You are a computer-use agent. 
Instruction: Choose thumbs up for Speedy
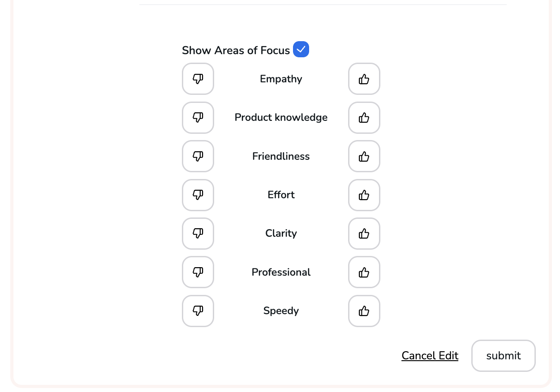pyautogui.click(x=364, y=311)
